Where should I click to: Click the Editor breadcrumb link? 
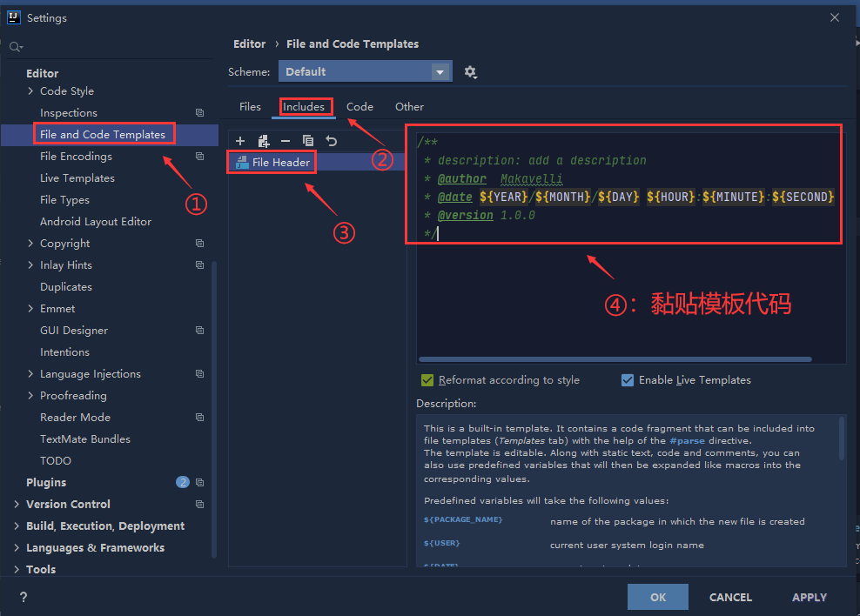[250, 44]
